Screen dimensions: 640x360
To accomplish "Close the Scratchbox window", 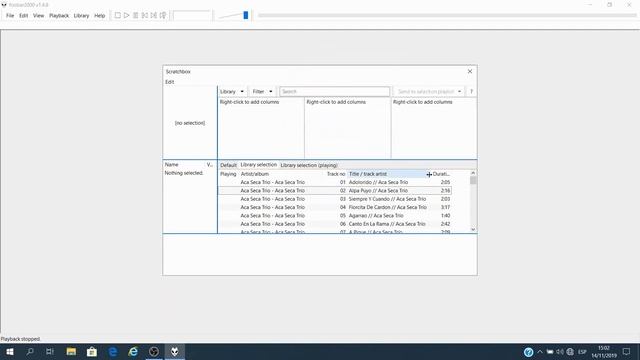I will pyautogui.click(x=470, y=71).
